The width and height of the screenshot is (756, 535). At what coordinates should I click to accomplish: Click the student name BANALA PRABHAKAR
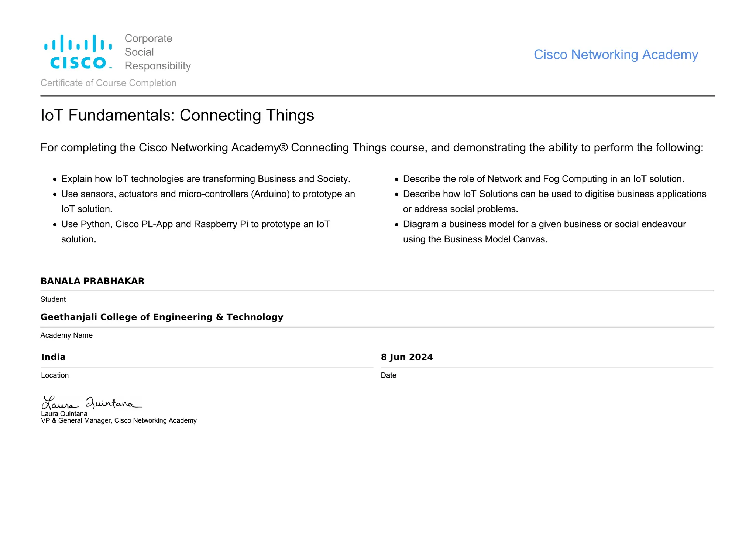tap(92, 281)
